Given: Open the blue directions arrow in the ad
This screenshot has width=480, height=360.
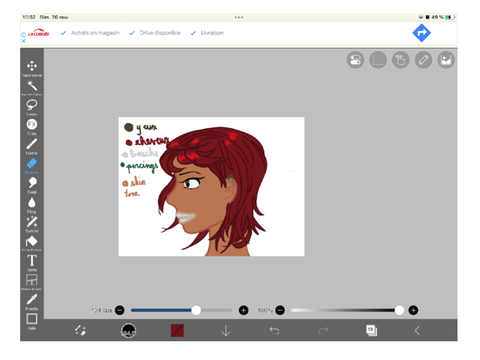Looking at the screenshot, I should tap(422, 33).
